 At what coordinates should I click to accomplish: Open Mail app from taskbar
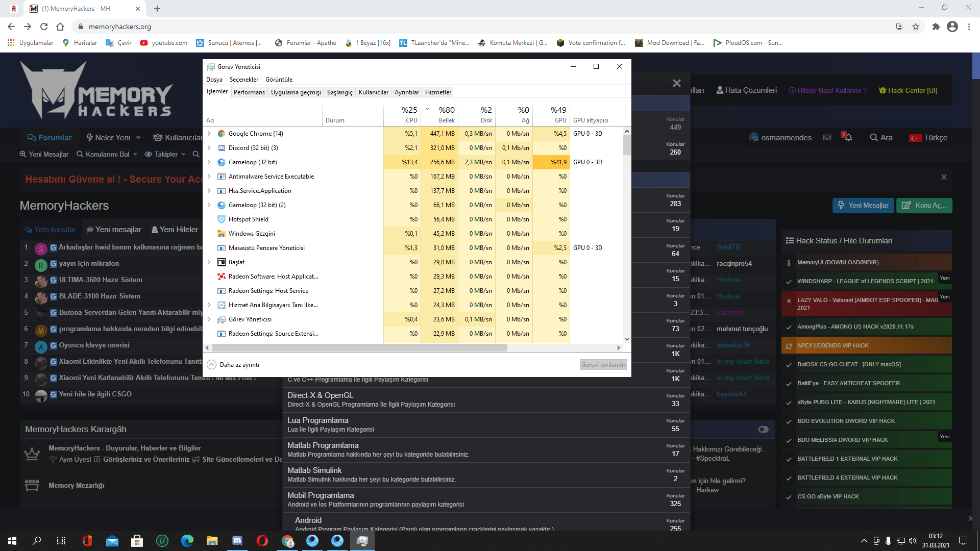pos(112,541)
